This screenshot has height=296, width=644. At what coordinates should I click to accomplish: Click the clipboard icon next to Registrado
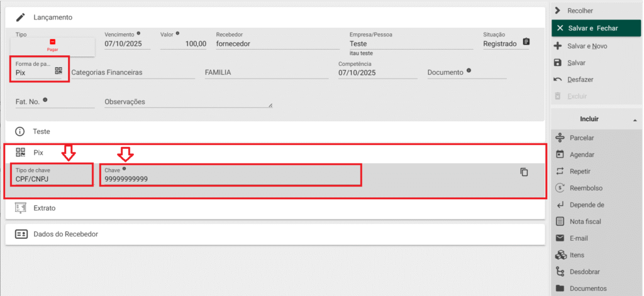coord(526,42)
